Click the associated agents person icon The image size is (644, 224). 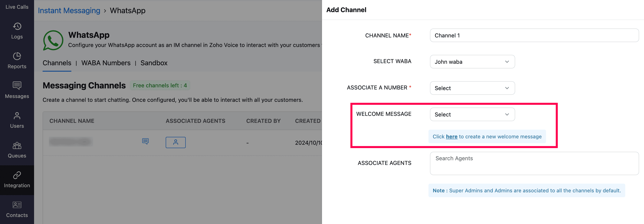[175, 142]
